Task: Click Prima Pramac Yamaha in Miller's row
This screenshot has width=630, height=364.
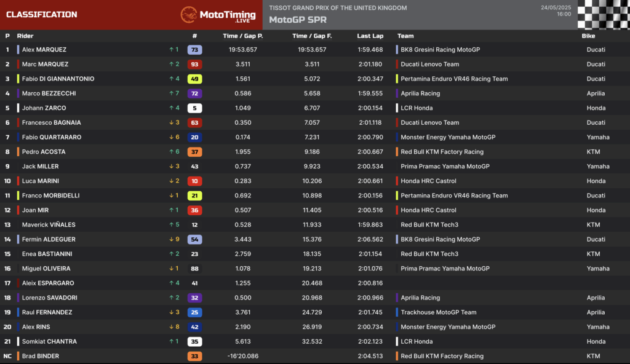Action: pos(445,167)
